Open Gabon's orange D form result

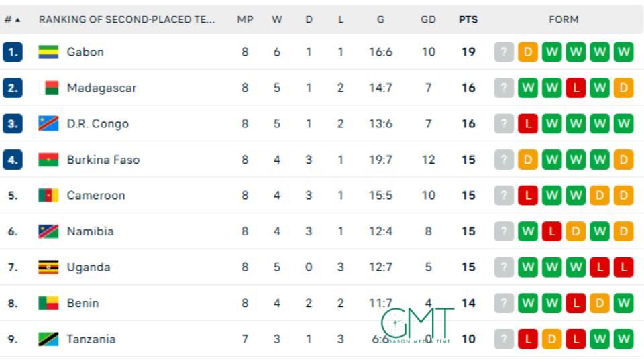click(x=528, y=52)
